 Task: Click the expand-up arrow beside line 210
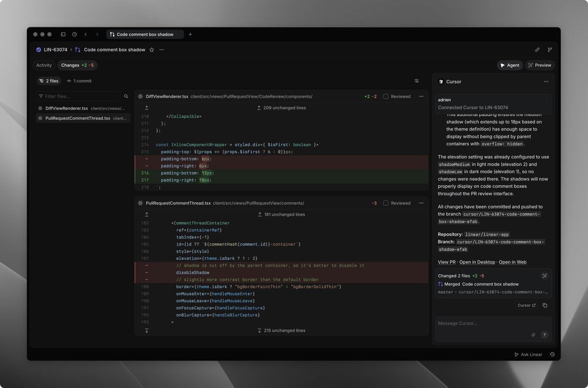147,108
